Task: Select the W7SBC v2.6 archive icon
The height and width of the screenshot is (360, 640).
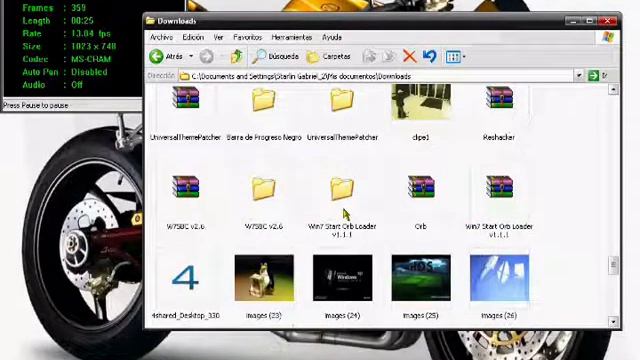Action: coord(185,187)
